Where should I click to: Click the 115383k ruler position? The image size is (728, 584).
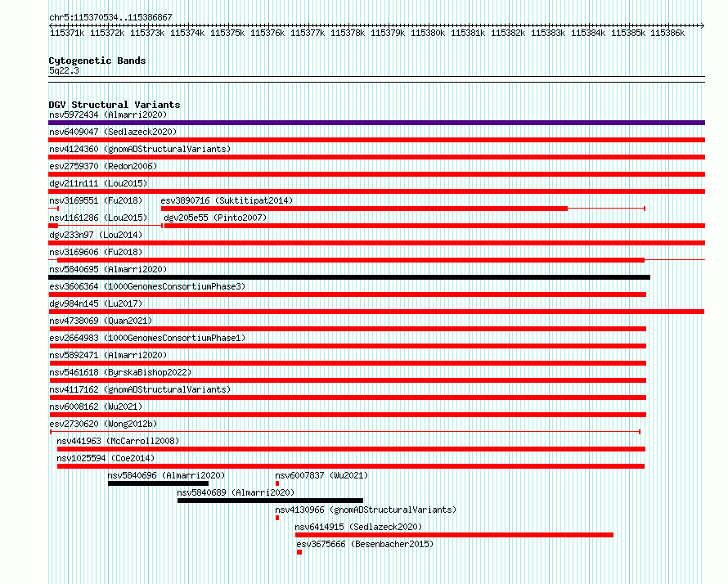click(548, 33)
